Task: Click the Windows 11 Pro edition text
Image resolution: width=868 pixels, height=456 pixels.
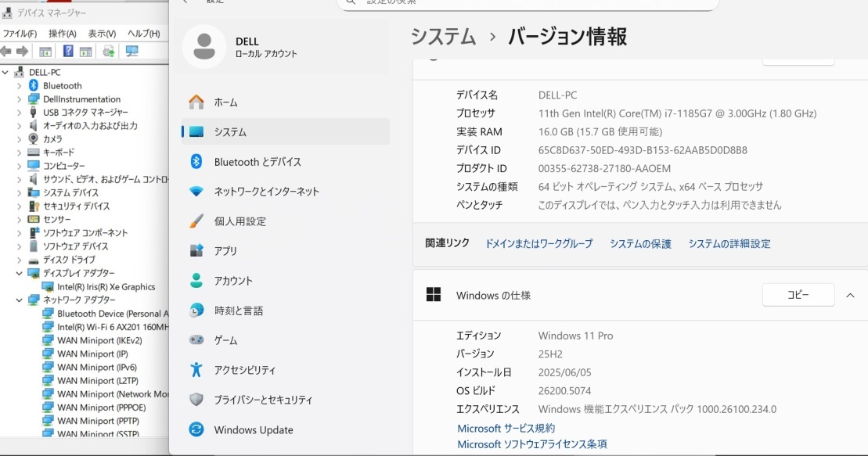Action: (576, 336)
